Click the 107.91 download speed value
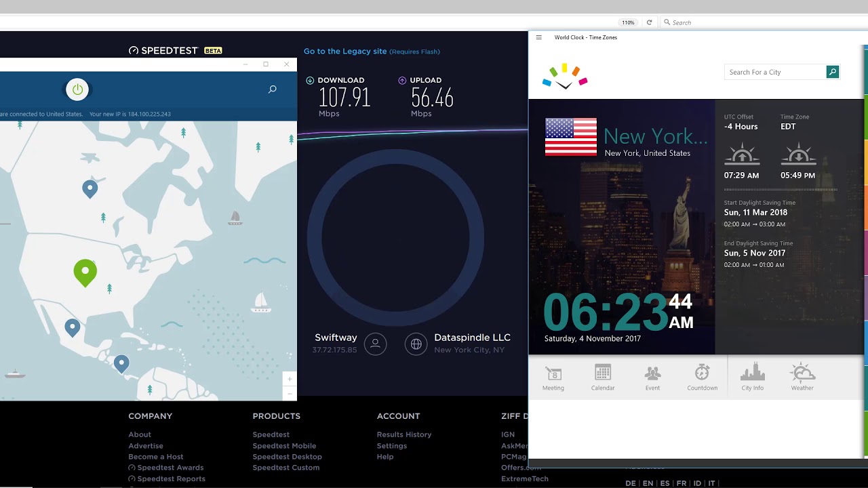 click(344, 98)
